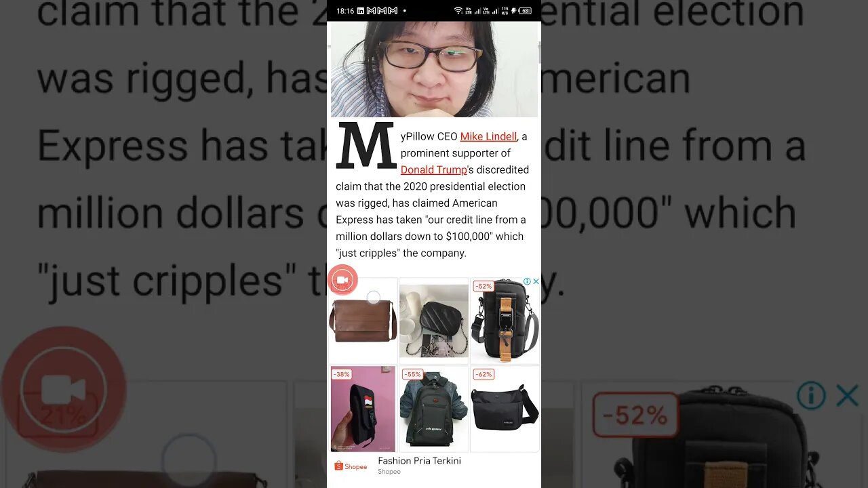Viewport: 868px width, 488px height.
Task: Select the brown messenger bag product
Action: [x=363, y=321]
